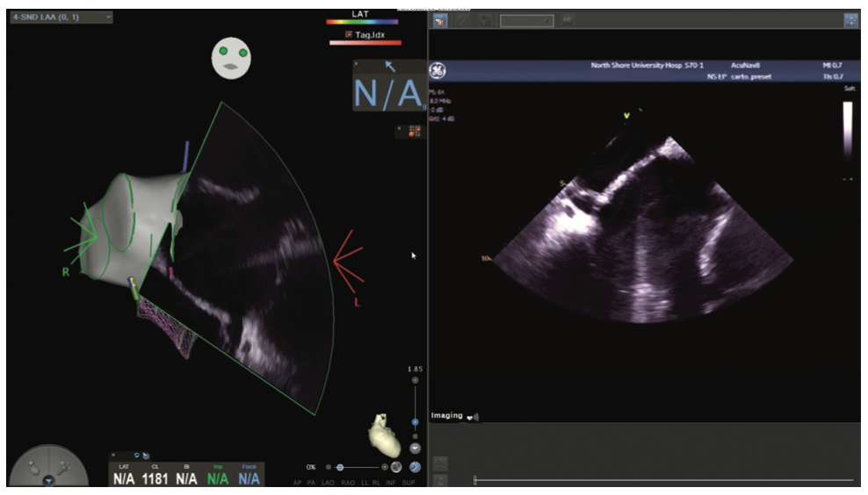Open the empty dropdown in imaging toolbar
This screenshot has width=868, height=495.
(x=526, y=21)
